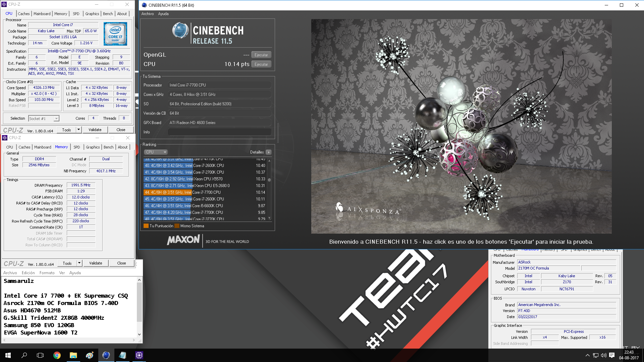This screenshot has width=644, height=362.
Task: Select ranking row 47 Core i7-7700K CPU
Action: (x=205, y=213)
